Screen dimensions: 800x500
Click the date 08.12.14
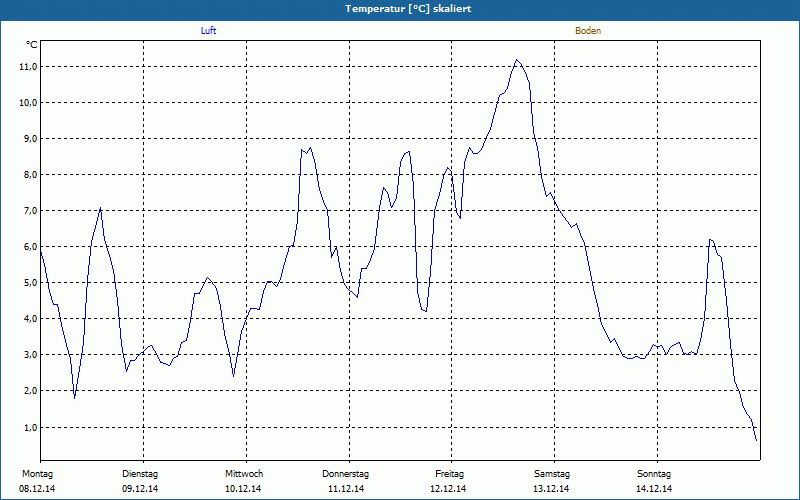tap(37, 489)
